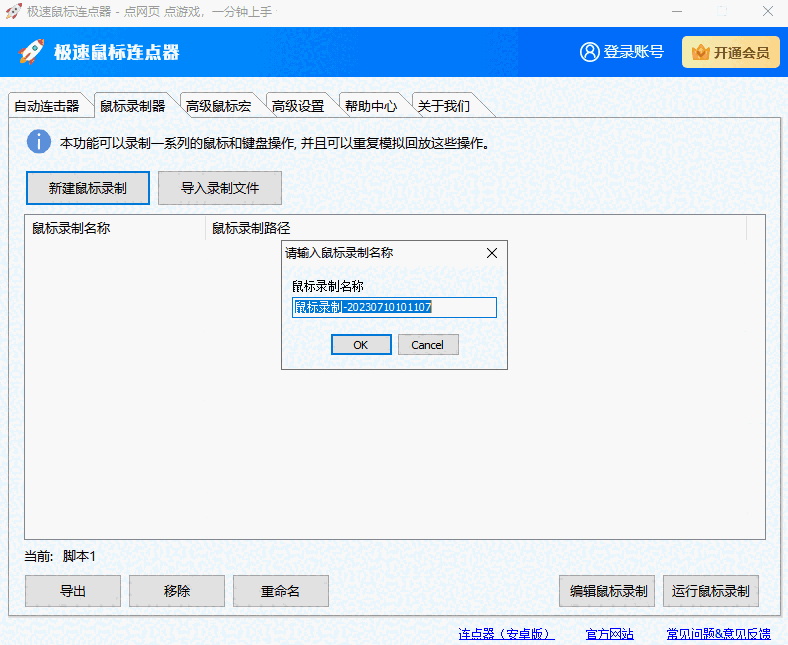Open the 常见问题&意见反馈 link
788x645 pixels.
pos(718,634)
